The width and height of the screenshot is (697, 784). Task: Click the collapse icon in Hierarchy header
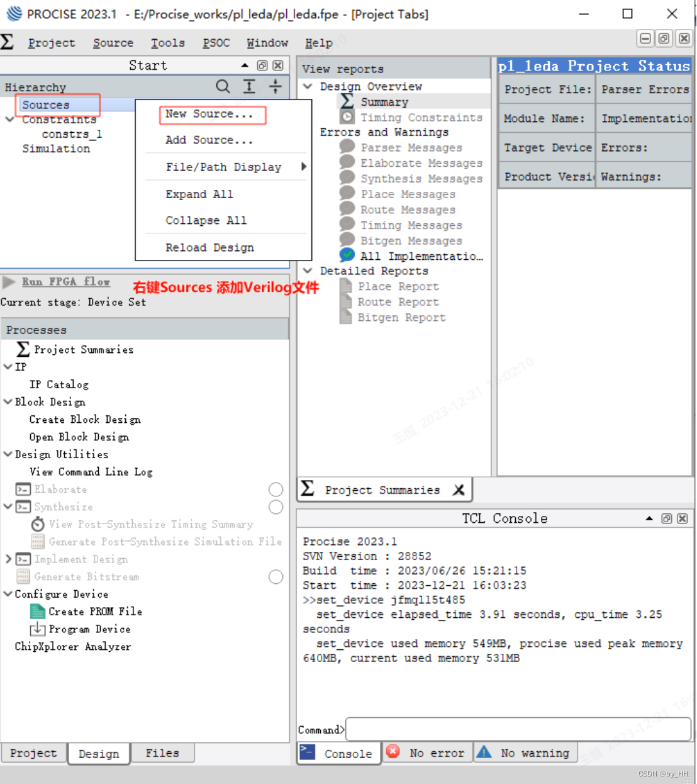tap(276, 86)
